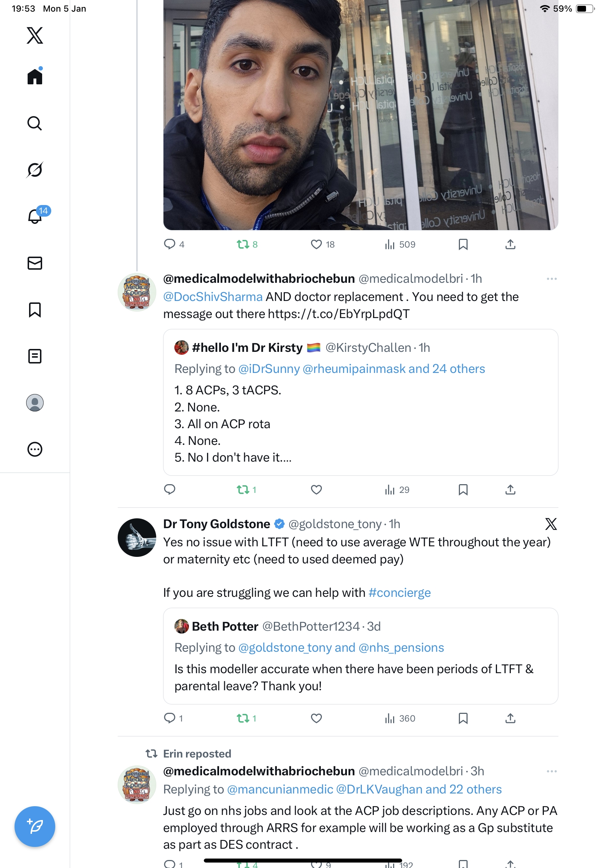The height and width of the screenshot is (868, 606).
Task: Open the More circle menu in sidebar
Action: point(35,450)
